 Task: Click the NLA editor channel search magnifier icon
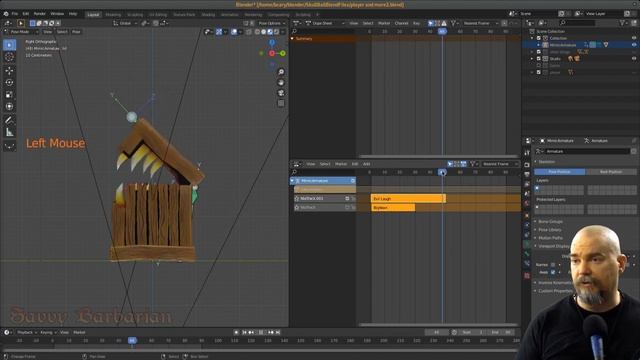[x=294, y=172]
